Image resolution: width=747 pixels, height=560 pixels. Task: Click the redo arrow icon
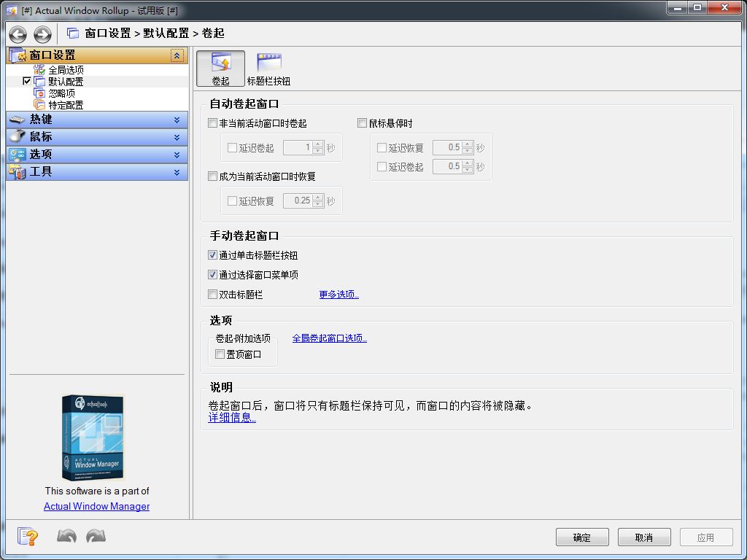[x=96, y=536]
